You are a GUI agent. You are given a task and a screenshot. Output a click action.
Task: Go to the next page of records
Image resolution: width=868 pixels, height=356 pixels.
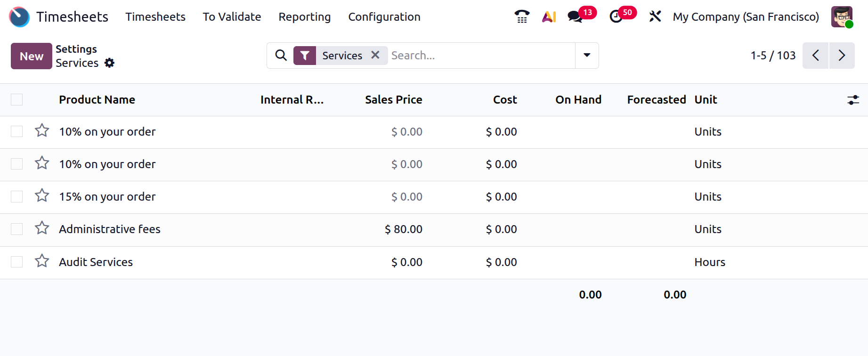tap(842, 56)
